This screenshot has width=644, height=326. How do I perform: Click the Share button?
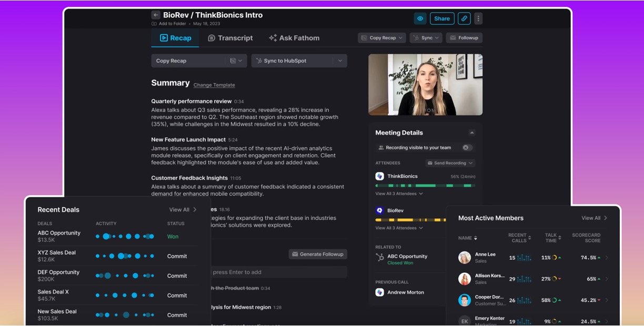[442, 18]
